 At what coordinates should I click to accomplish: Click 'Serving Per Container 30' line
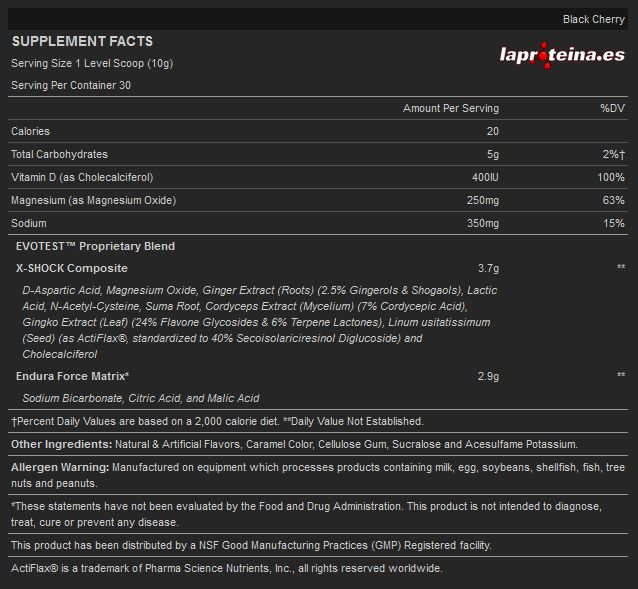[x=71, y=85]
